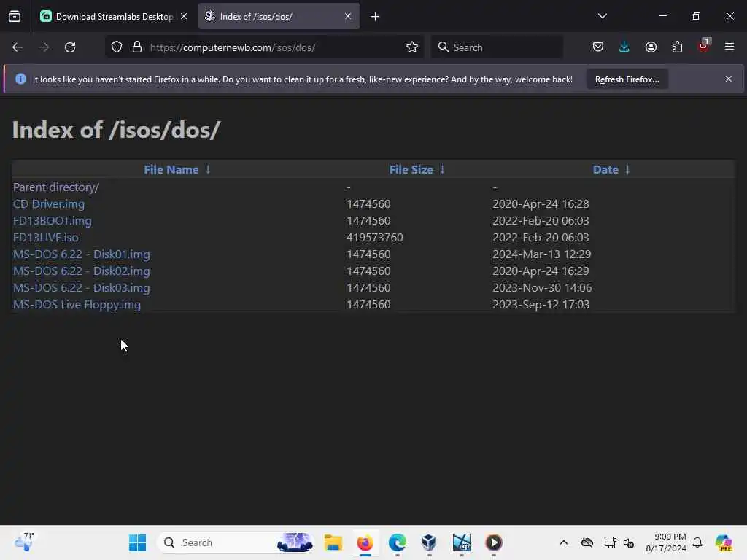Open Windows Start menu

pyautogui.click(x=137, y=542)
